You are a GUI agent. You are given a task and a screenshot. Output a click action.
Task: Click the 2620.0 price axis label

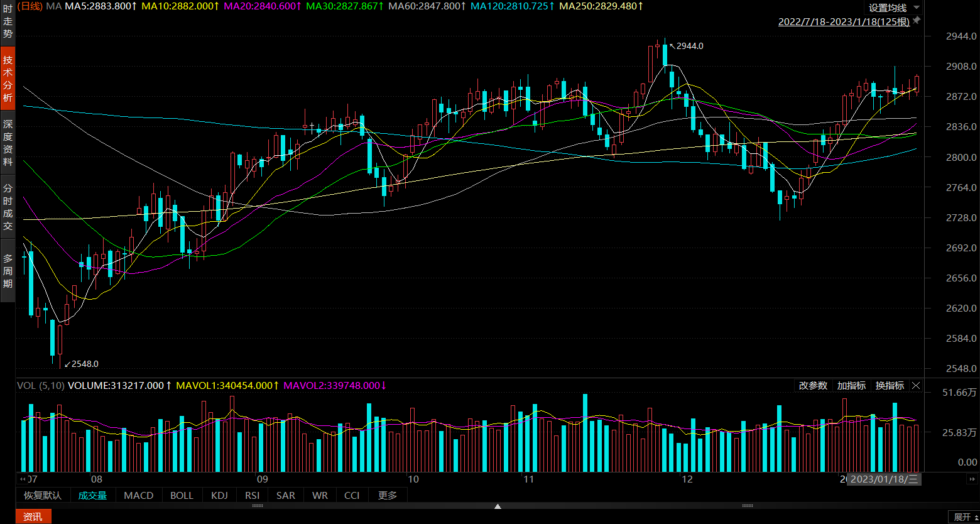pyautogui.click(x=961, y=308)
